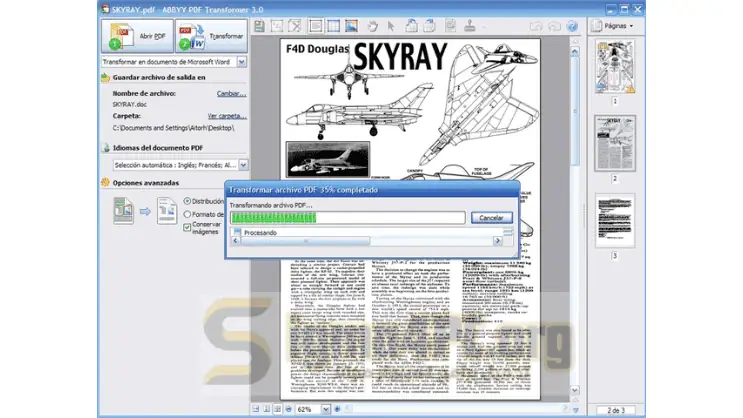Toggle the Conservar imágenes checkbox
Screen dimensions: 743x418
point(187,228)
